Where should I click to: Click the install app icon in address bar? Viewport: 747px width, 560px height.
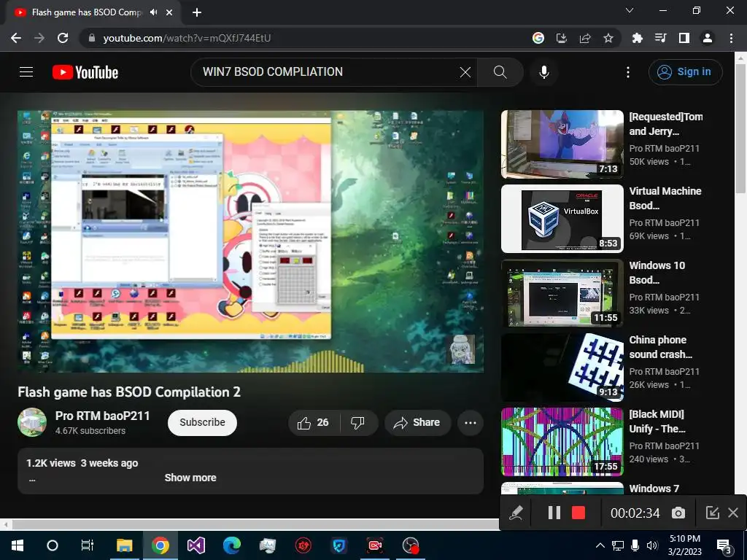[562, 38]
